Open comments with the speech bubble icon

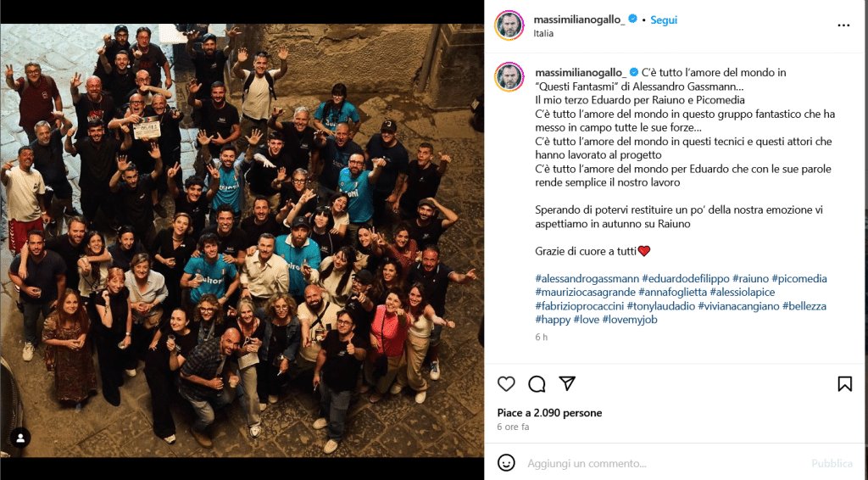click(537, 383)
